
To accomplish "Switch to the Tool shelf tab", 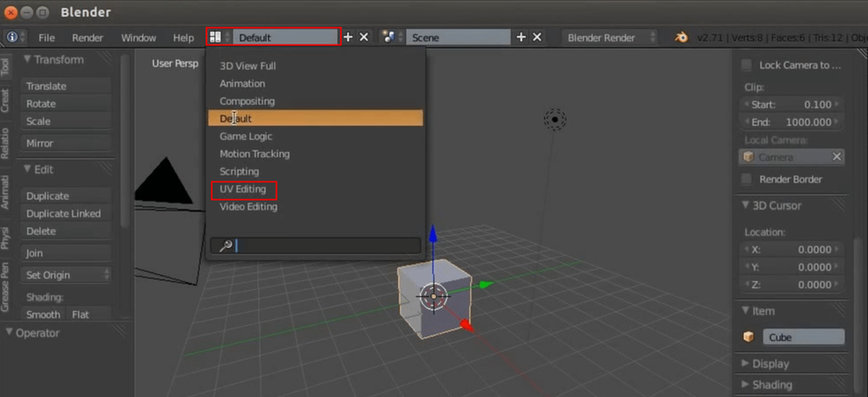I will (5, 66).
